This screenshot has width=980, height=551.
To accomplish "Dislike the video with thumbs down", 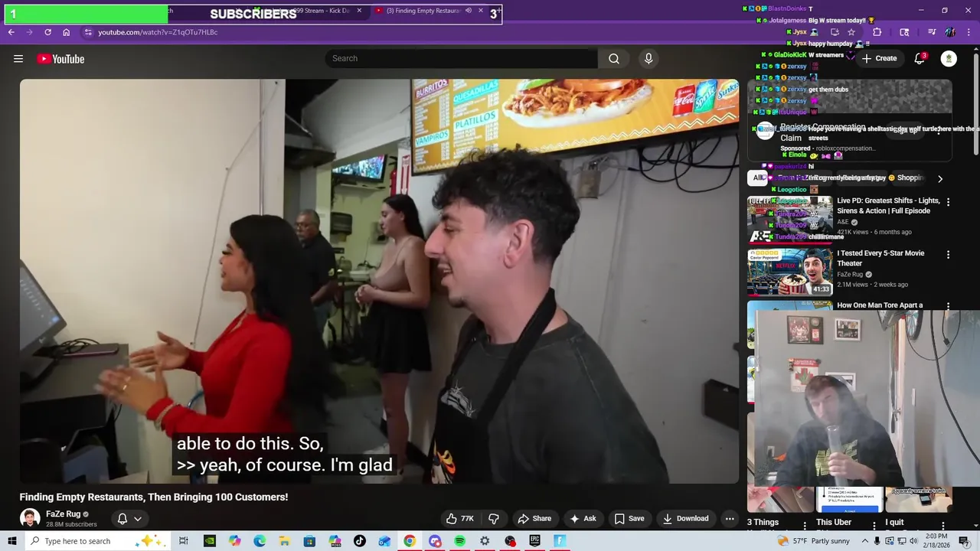I will tap(494, 518).
